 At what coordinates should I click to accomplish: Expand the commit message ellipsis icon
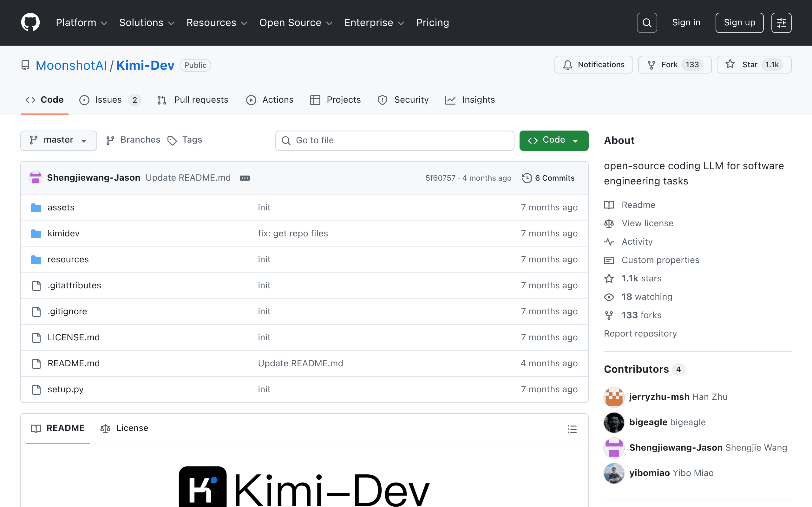point(245,178)
